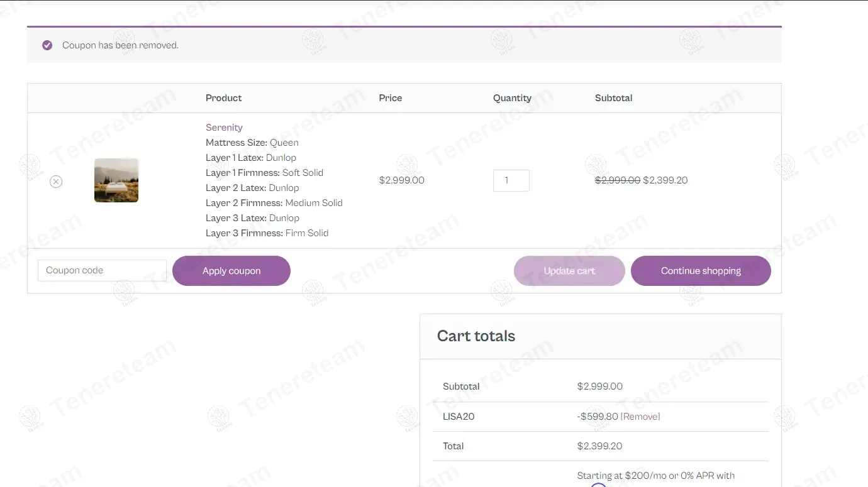Click the Subtotal column header
This screenshot has height=487, width=868.
point(613,98)
